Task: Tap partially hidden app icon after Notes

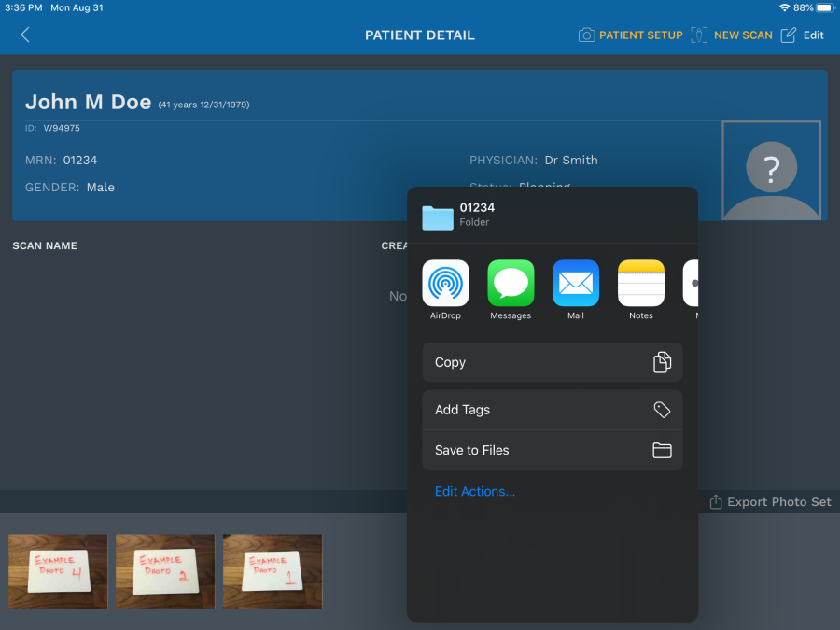Action: click(691, 284)
